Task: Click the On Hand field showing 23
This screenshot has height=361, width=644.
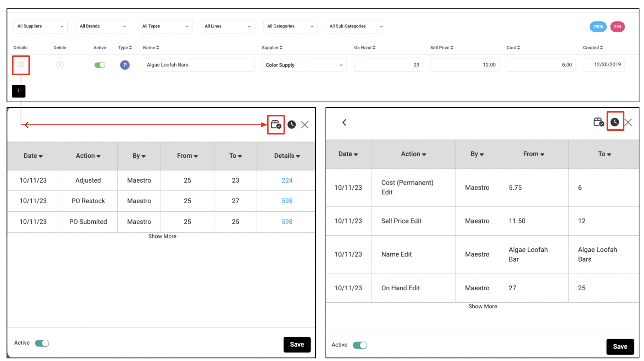Action: click(389, 65)
